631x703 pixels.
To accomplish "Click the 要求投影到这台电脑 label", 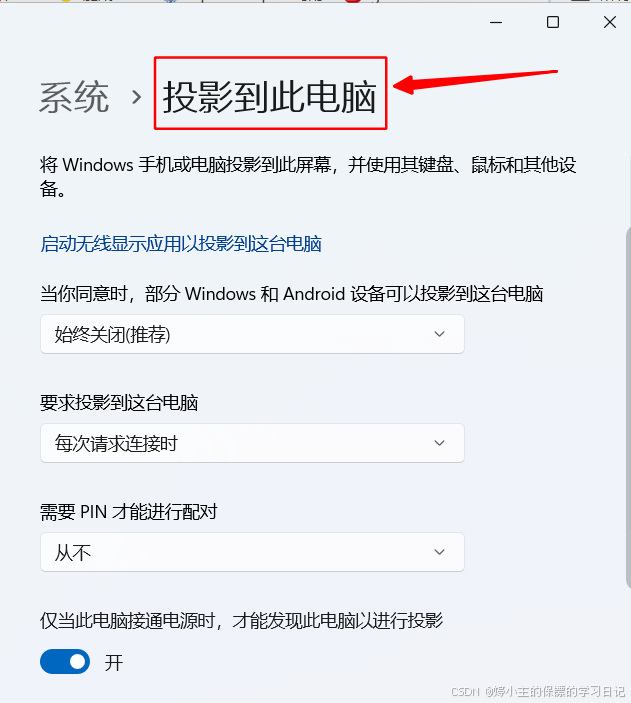I will 119,403.
